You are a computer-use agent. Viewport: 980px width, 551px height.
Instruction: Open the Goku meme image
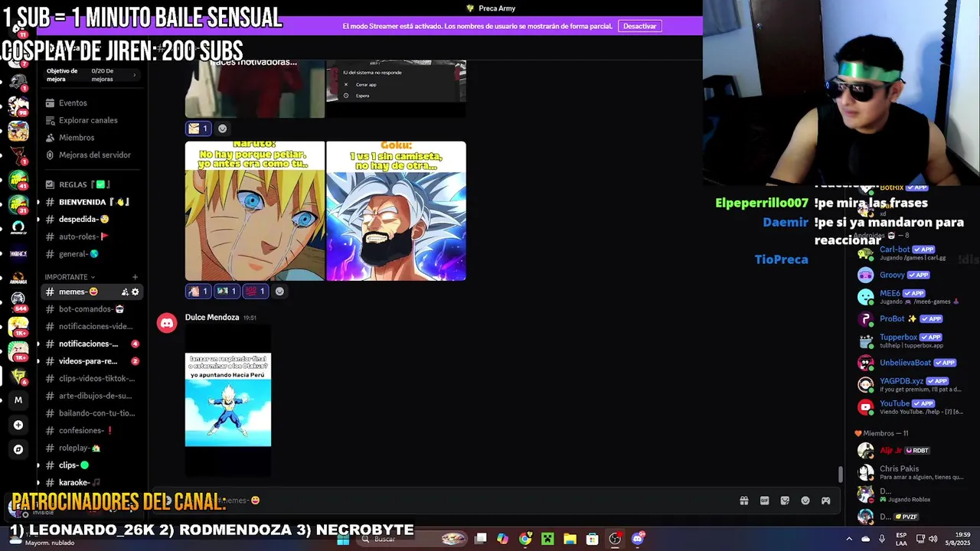[x=396, y=211]
